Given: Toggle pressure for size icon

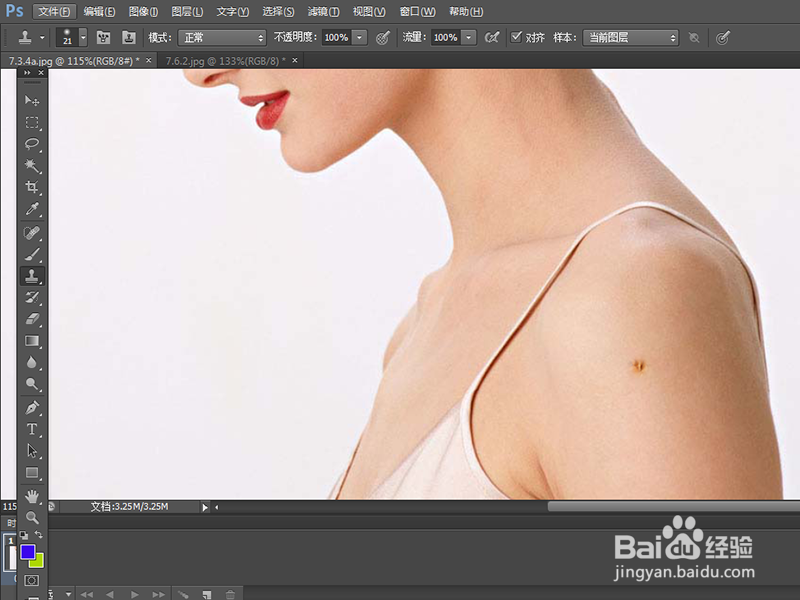Looking at the screenshot, I should [x=722, y=37].
